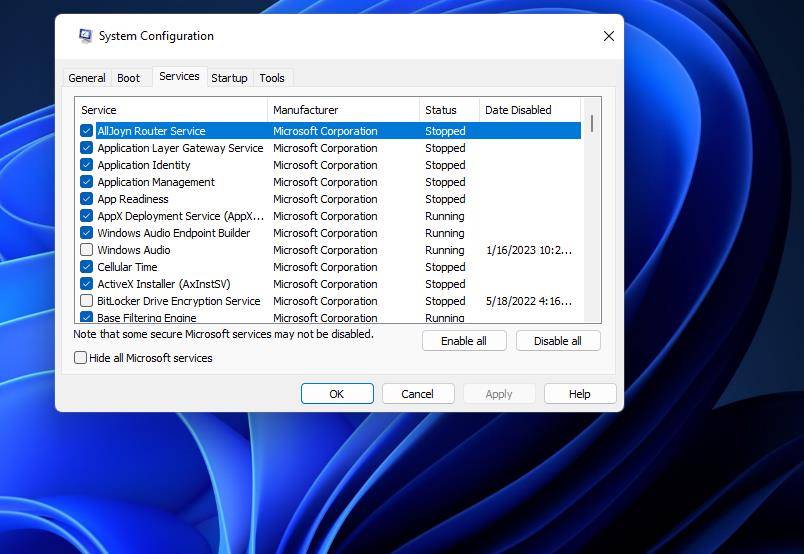Click Stopped status of App Readiness row
Viewport: 804px width, 554px height.
tap(445, 199)
